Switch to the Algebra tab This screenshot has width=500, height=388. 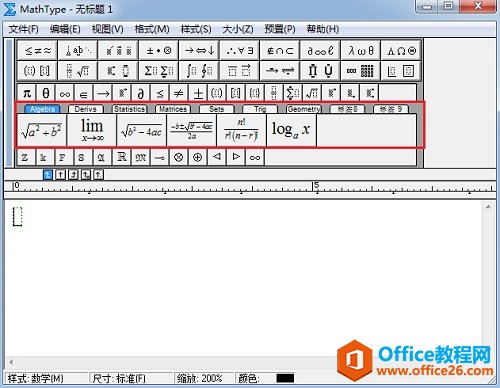click(x=42, y=109)
